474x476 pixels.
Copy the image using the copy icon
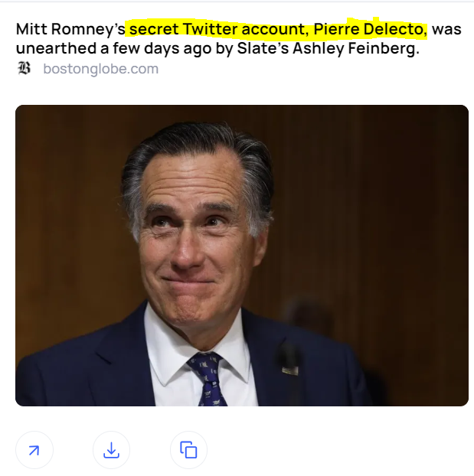coord(188,450)
